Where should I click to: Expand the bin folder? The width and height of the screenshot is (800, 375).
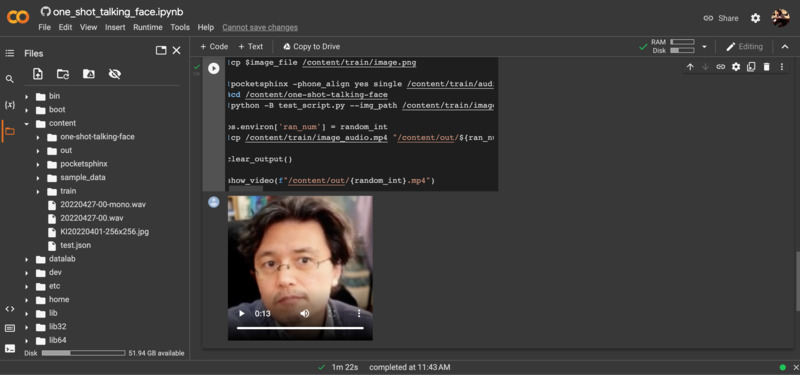[27, 96]
